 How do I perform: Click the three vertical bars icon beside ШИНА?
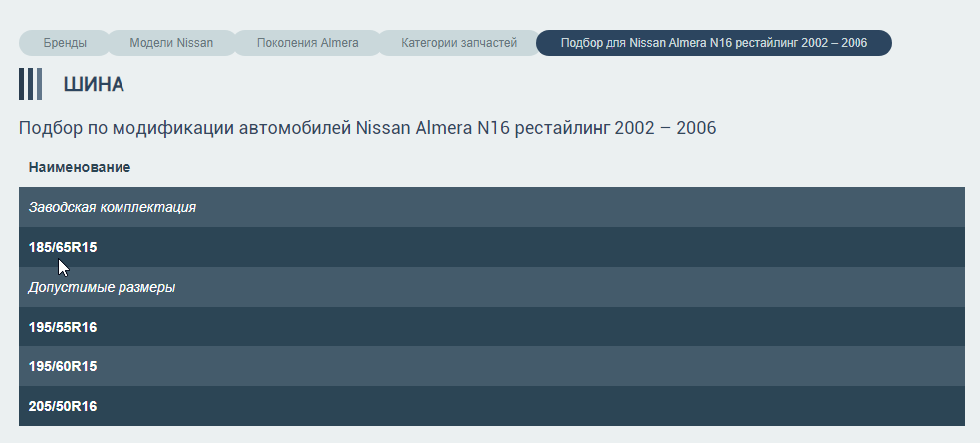pos(30,85)
